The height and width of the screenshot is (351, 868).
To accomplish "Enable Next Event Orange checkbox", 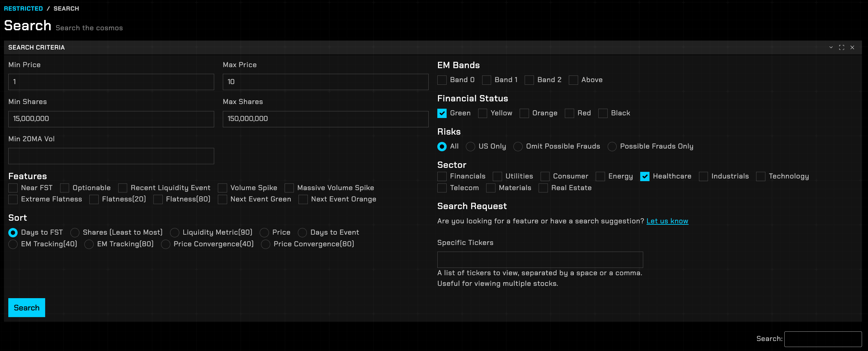I will [x=303, y=199].
